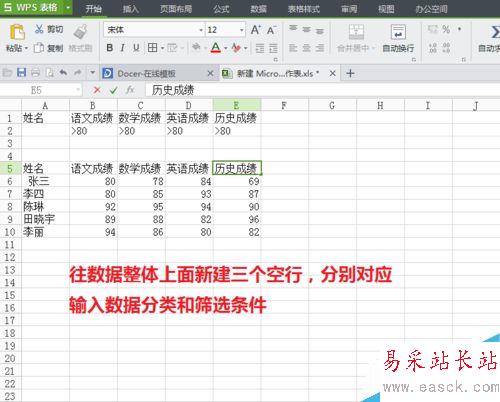500x402 pixels.
Task: Open the 插入 ribbon tab
Action: click(131, 9)
